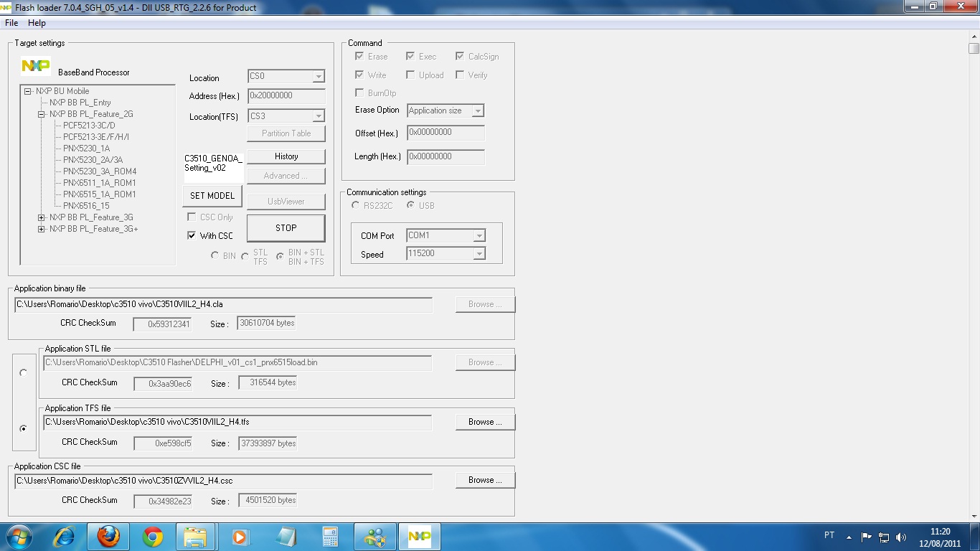980x551 pixels.
Task: Open the Location(TFS) CS3 dropdown
Action: pyautogui.click(x=319, y=116)
